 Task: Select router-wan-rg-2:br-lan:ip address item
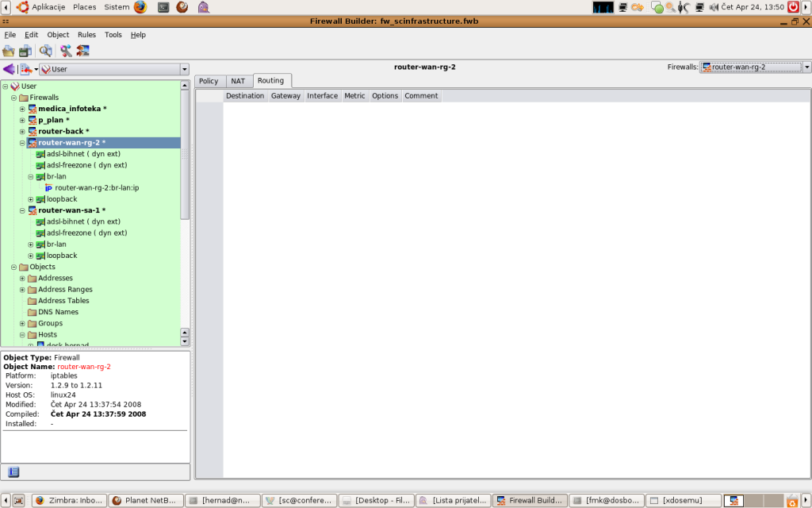click(x=97, y=188)
